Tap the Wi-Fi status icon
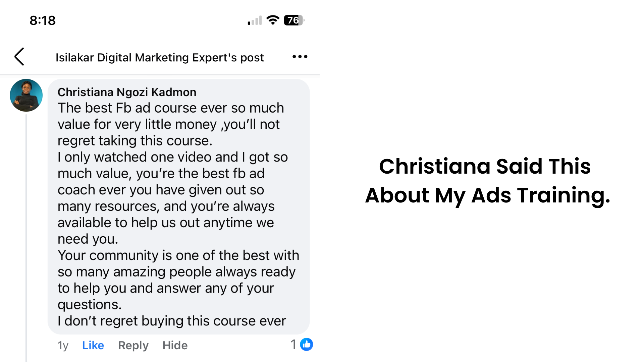Screen dimensions: 644x362 coord(273,20)
